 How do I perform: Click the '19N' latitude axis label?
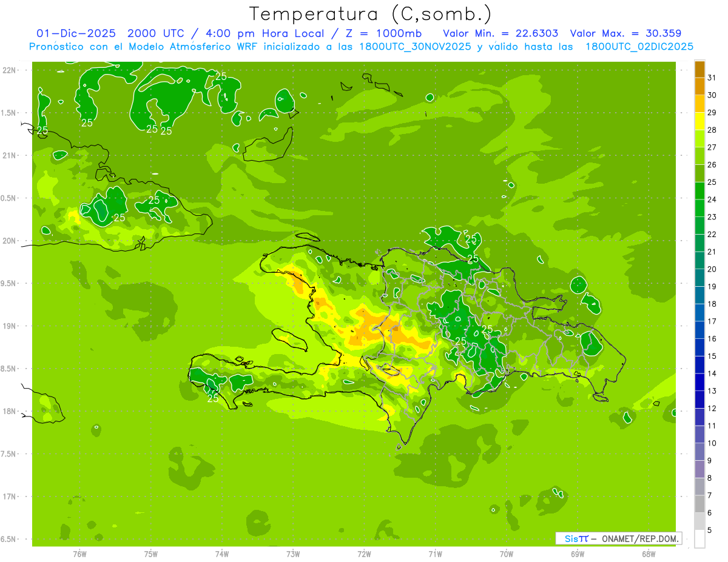tap(9, 326)
